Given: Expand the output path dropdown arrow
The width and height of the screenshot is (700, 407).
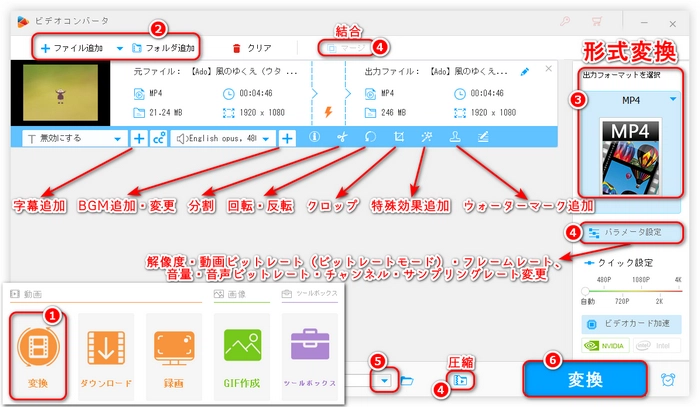Looking at the screenshot, I should coord(384,381).
